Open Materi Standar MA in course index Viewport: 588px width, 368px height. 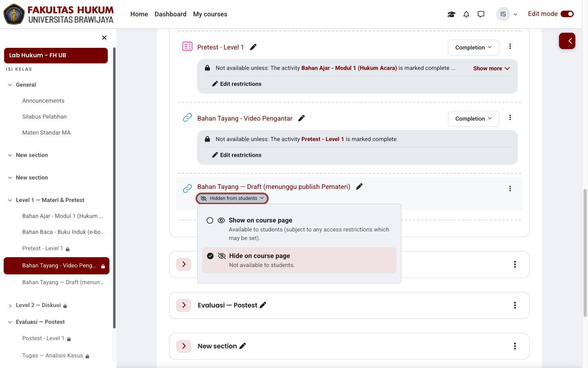click(x=47, y=132)
